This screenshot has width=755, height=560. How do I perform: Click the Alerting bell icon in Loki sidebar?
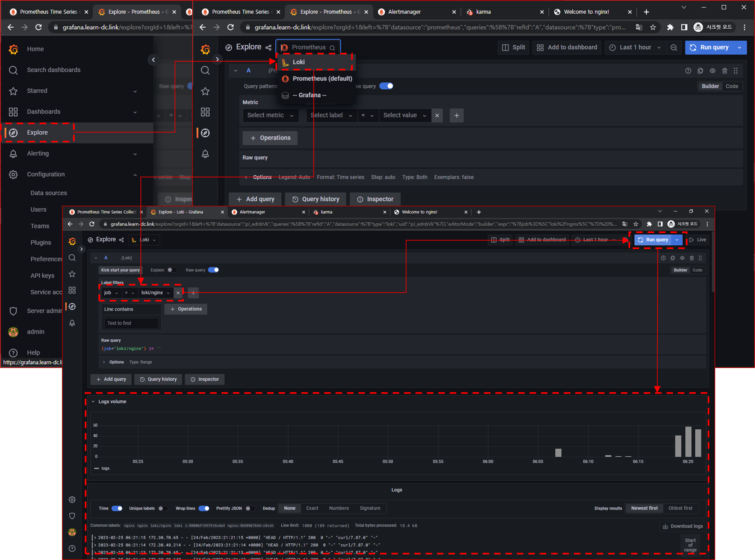[x=72, y=323]
